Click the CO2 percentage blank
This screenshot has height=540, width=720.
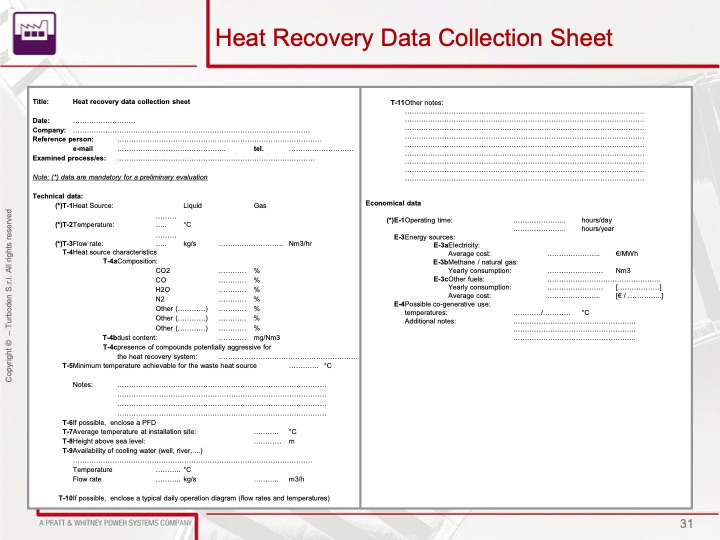[232, 271]
